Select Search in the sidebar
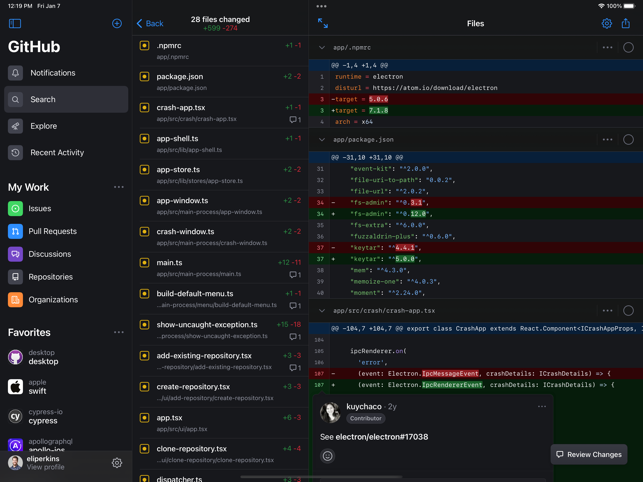The height and width of the screenshot is (482, 643). point(66,99)
